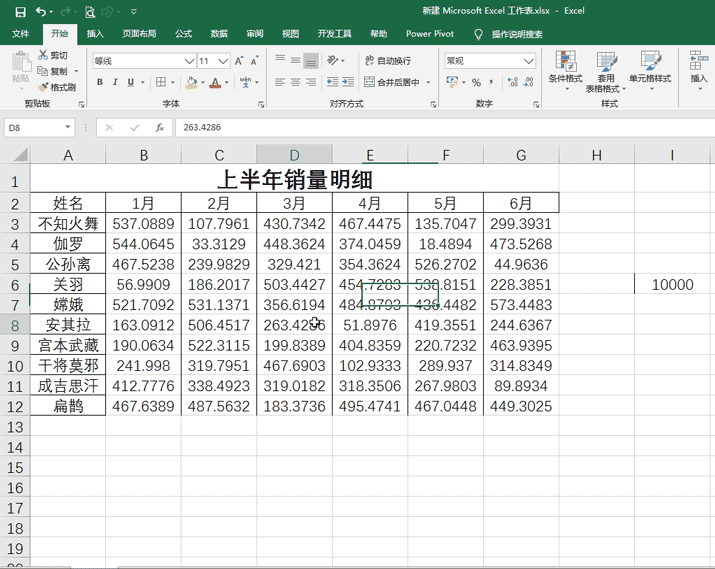
Task: Switch to the Insert (插入) tab
Action: (x=95, y=34)
